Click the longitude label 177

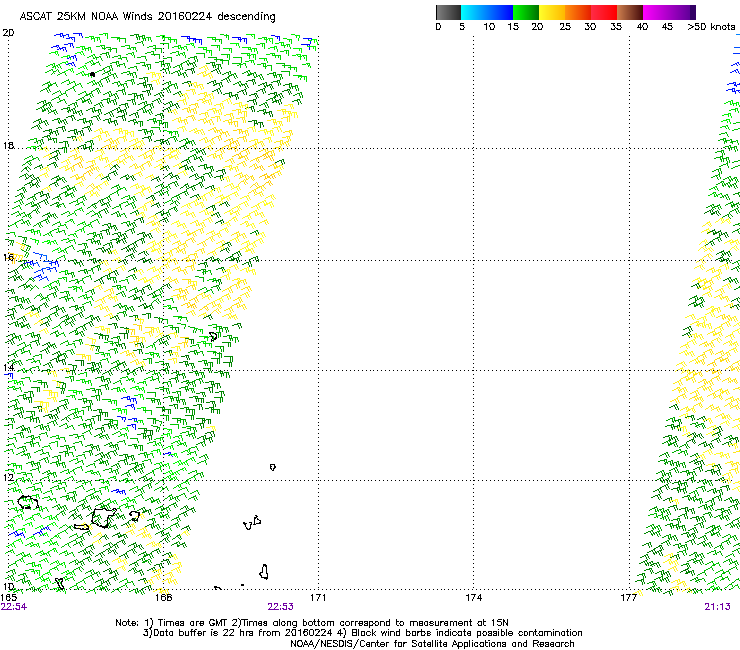point(629,598)
